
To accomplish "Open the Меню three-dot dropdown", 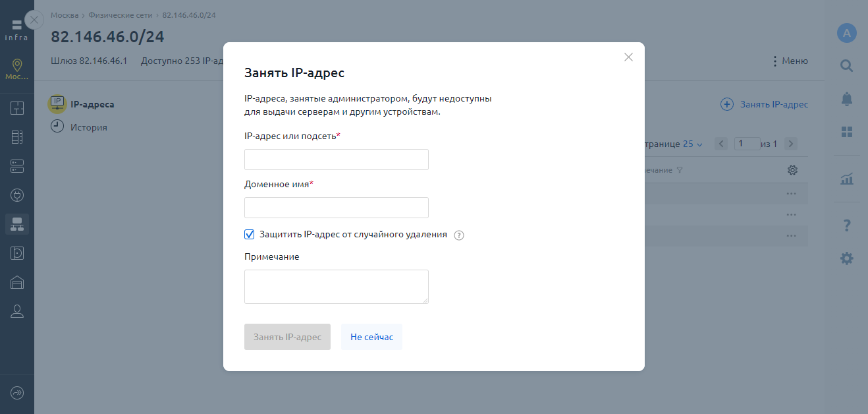I will 790,61.
